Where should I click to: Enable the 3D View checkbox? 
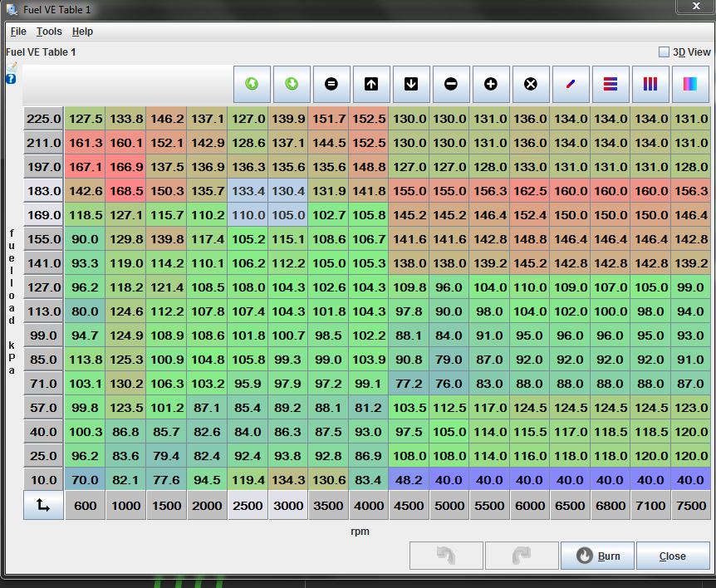(664, 51)
